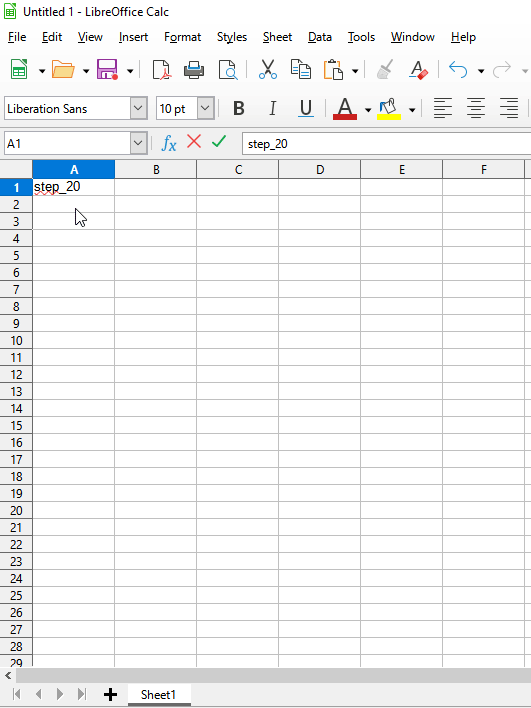Expand Paste options dropdown arrow
531x708 pixels.
click(x=355, y=71)
